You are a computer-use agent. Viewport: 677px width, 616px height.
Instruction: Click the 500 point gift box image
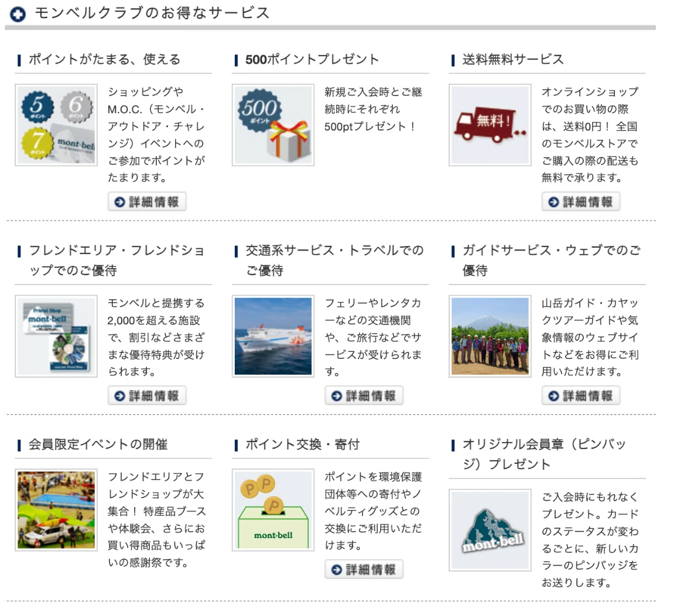click(x=273, y=125)
